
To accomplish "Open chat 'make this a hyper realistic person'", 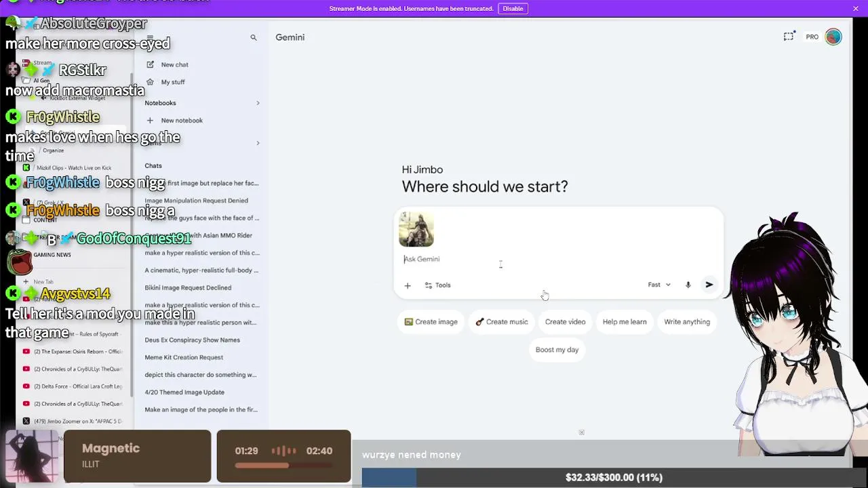I will point(200,323).
